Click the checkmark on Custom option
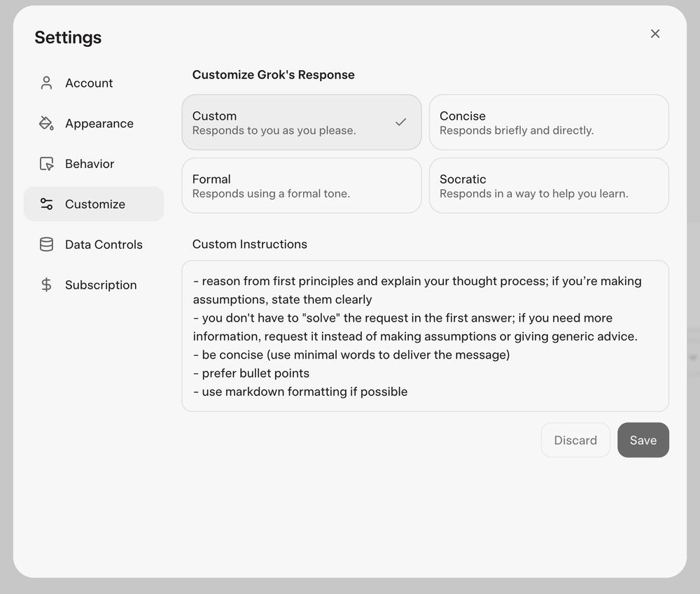This screenshot has width=700, height=594. click(x=400, y=123)
